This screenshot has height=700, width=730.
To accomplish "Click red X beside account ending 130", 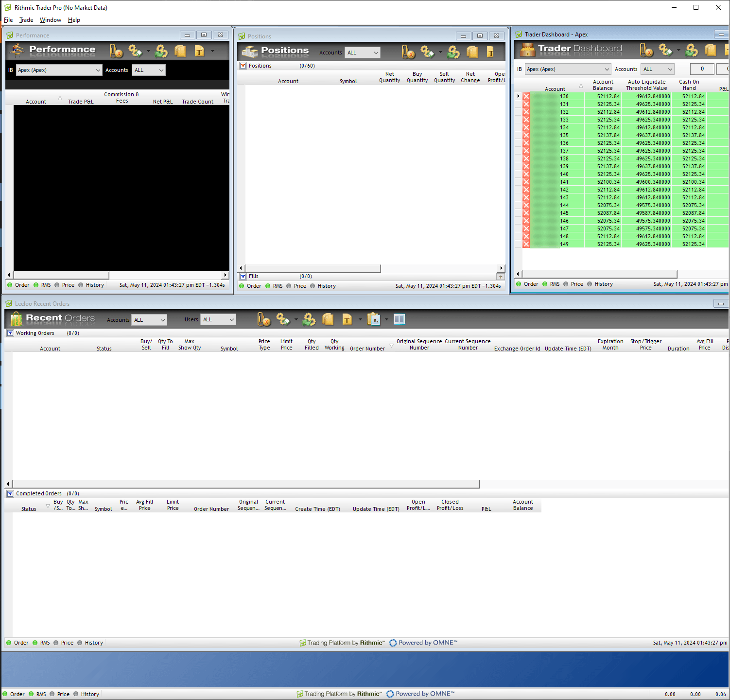I will [526, 96].
